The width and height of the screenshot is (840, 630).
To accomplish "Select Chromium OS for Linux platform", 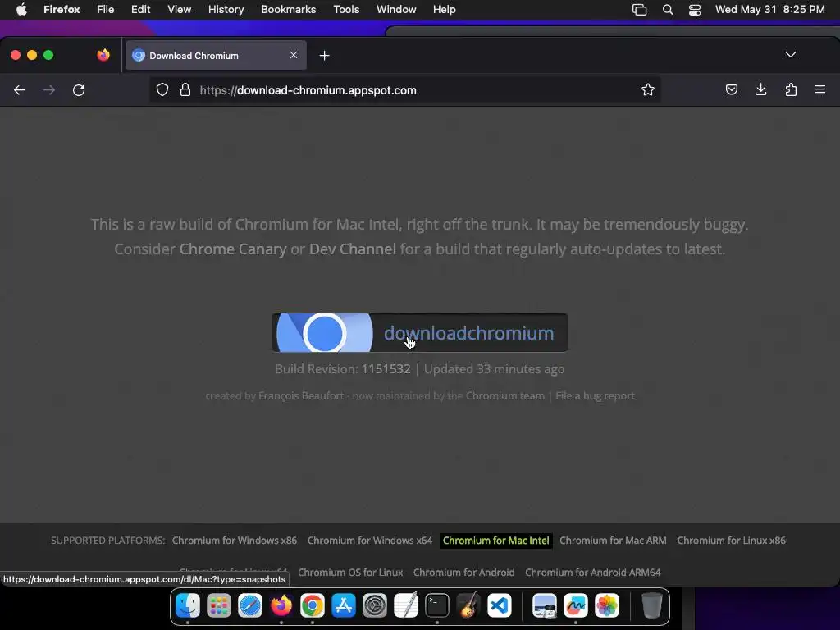I will tap(350, 572).
